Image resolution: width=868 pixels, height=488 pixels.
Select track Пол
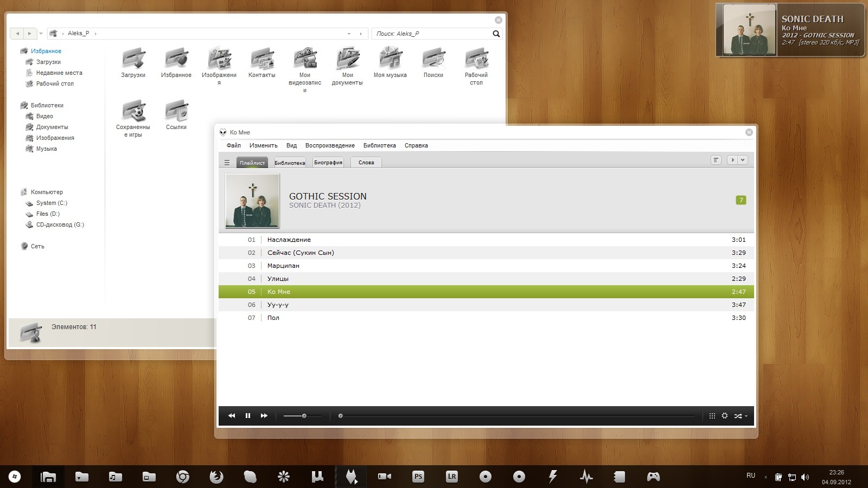486,318
